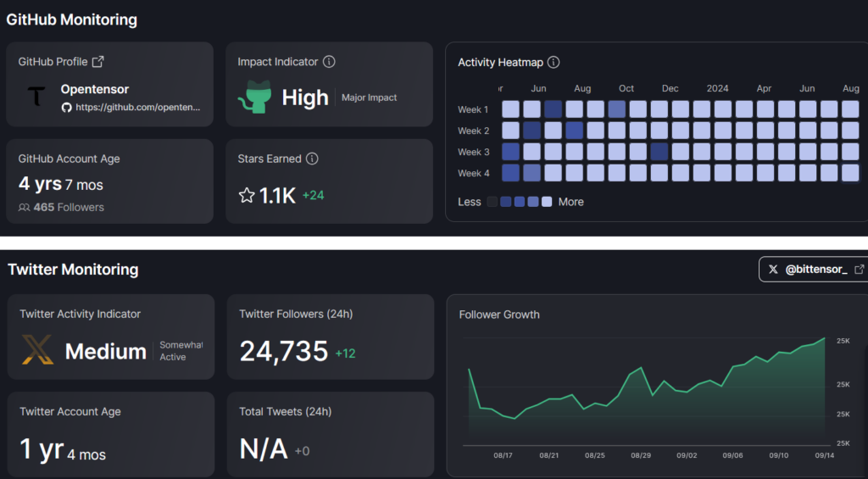The height and width of the screenshot is (479, 868).
Task: Click the Total Tweets (24h) card title
Action: point(285,411)
